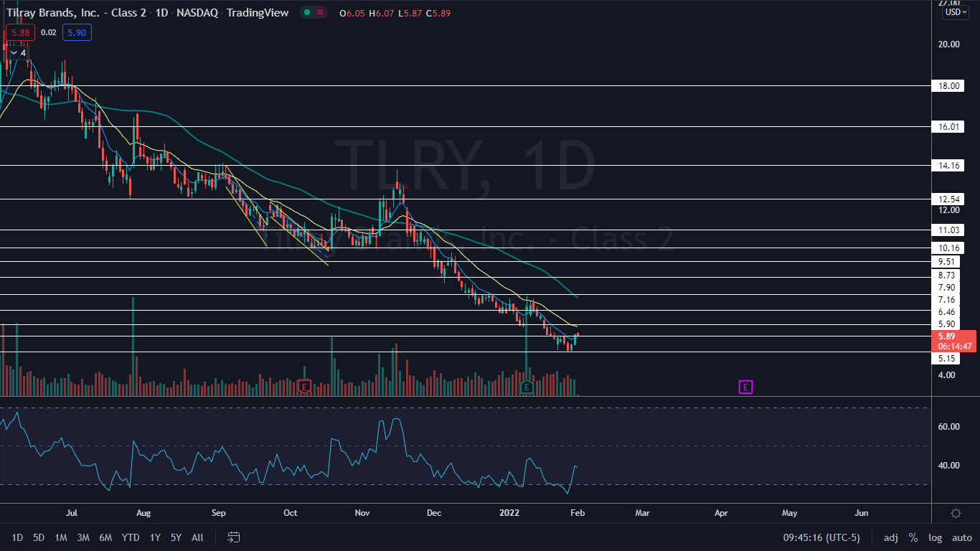Click the 11.03 price level label
Viewport: 980px width, 551px height.
tap(948, 230)
